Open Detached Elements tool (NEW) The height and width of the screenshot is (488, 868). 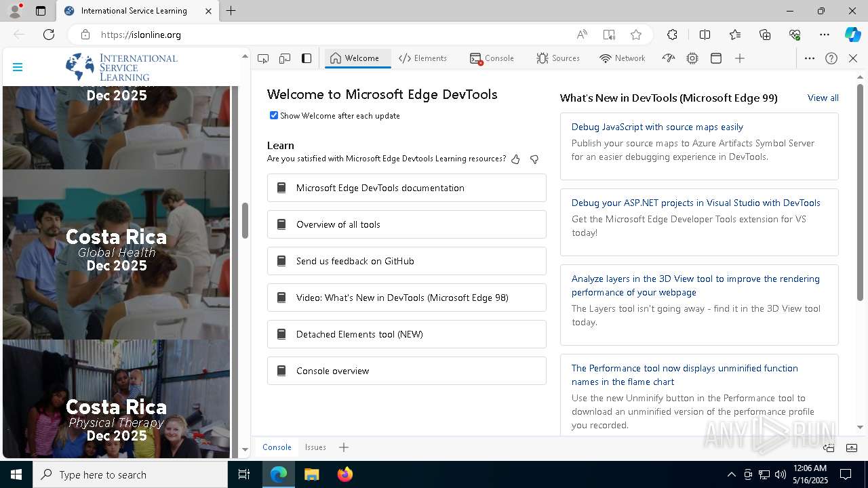coord(406,334)
